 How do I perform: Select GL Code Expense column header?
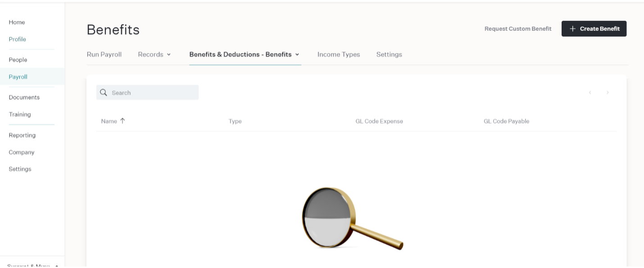click(379, 121)
